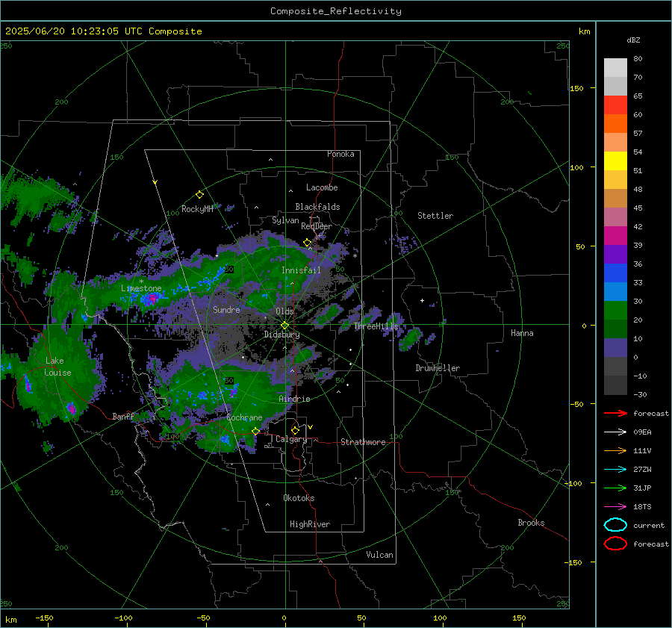The width and height of the screenshot is (672, 628).
Task: Click the Calgary city label
Action: click(x=291, y=439)
